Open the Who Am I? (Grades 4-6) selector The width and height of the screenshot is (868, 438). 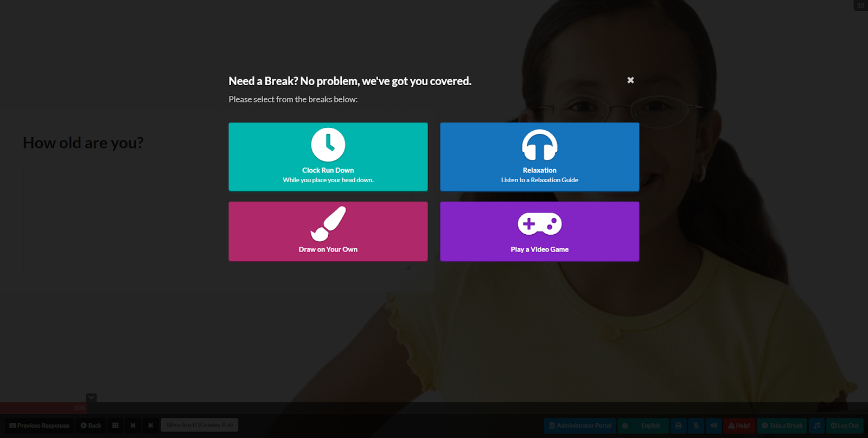200,425
